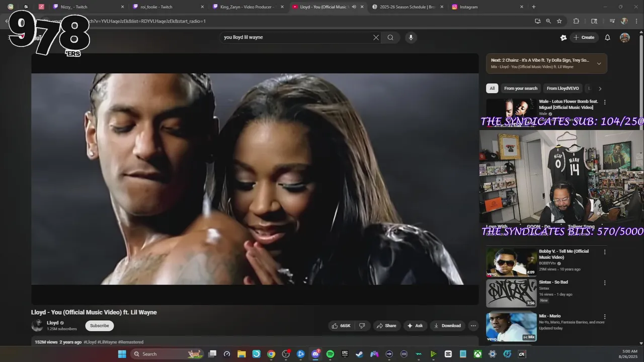
Task: Open the browser zoom magnifier in address bar
Action: [x=548, y=21]
